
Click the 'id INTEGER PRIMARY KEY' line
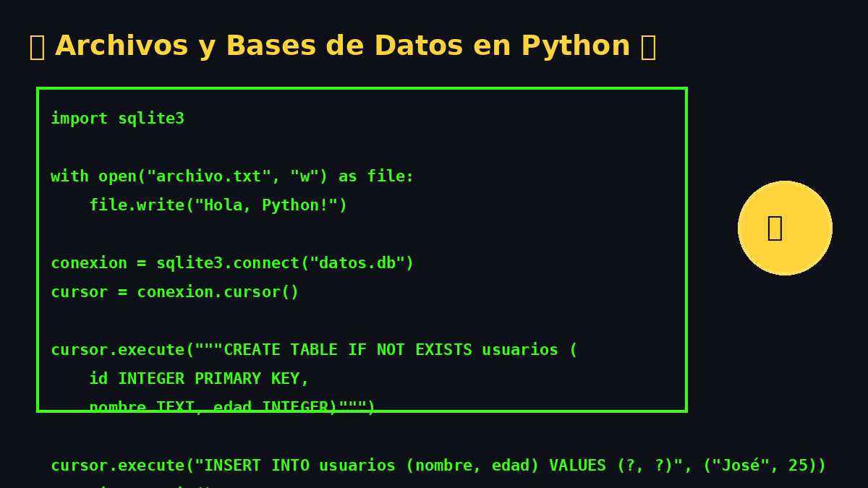tap(199, 379)
